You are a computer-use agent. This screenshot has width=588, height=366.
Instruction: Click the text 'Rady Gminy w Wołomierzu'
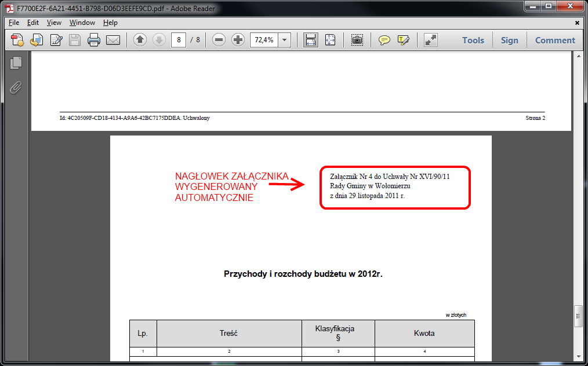pos(370,186)
